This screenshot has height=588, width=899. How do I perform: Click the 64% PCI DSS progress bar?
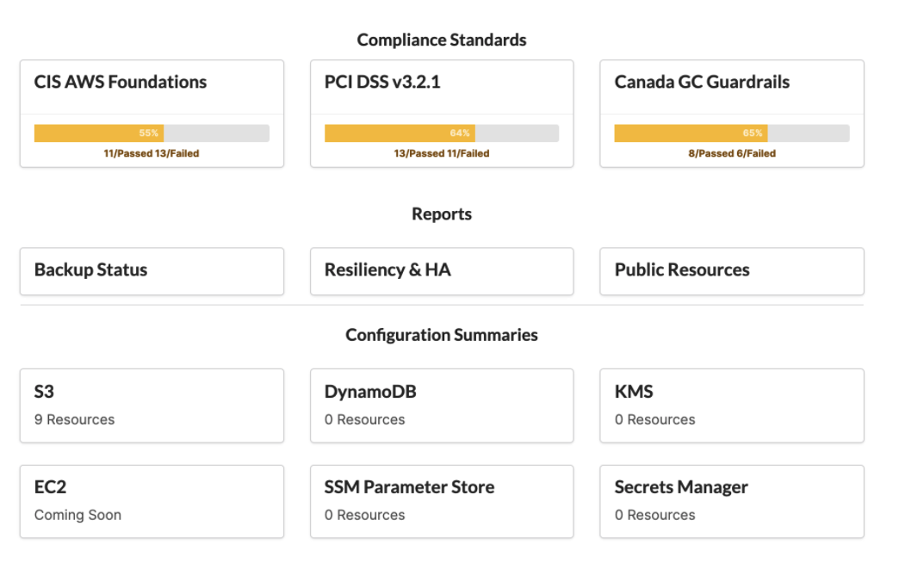tap(441, 133)
